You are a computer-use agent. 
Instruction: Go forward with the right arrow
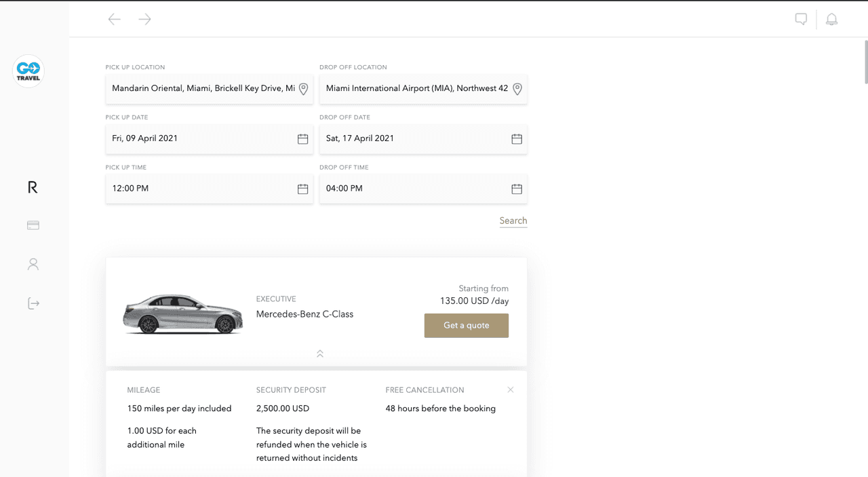click(x=144, y=19)
